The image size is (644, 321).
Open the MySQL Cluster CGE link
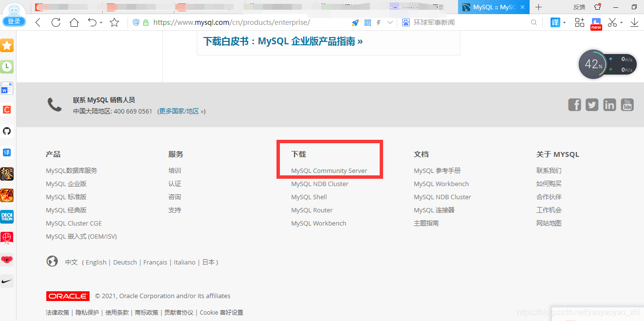[74, 223]
